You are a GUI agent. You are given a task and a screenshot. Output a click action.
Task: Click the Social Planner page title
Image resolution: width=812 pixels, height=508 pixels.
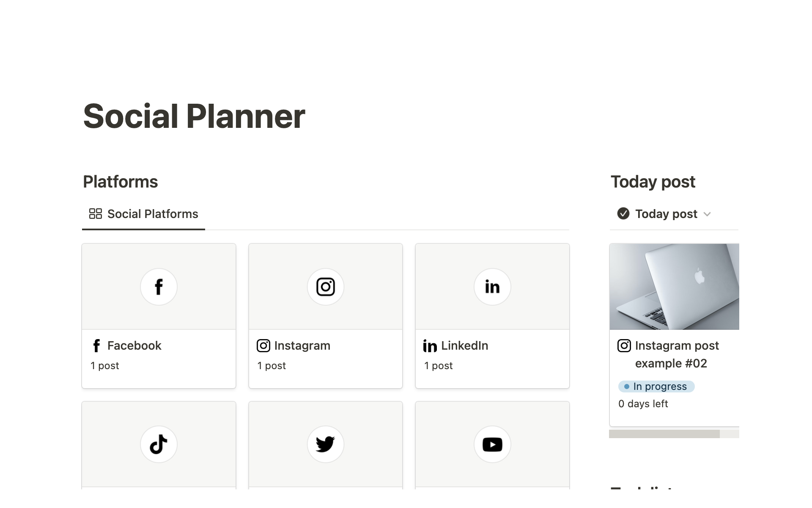tap(194, 116)
